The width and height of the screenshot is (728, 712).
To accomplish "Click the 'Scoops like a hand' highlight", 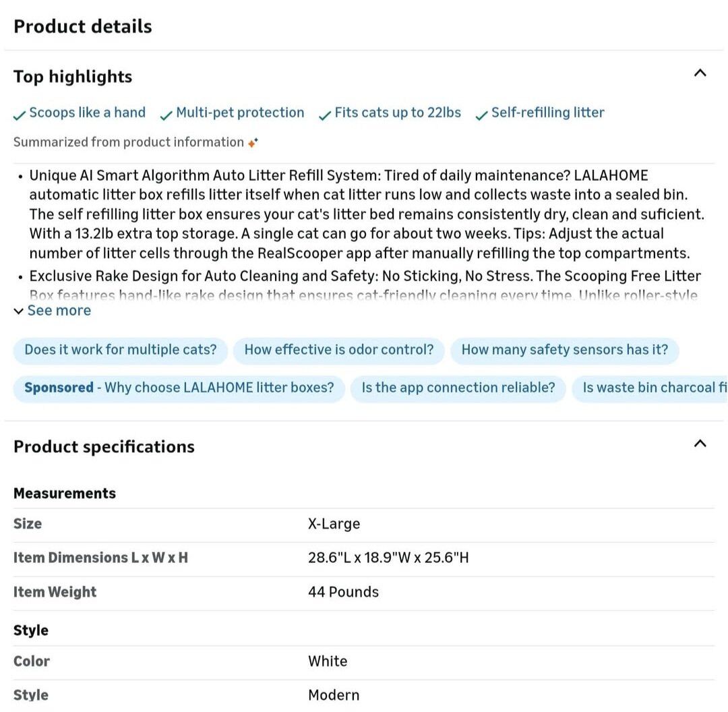I will coord(88,113).
